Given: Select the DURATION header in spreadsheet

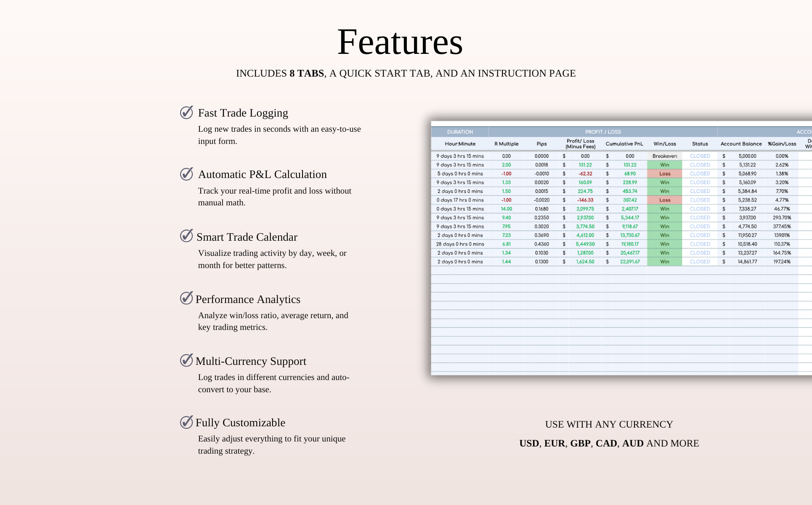Looking at the screenshot, I should [460, 132].
